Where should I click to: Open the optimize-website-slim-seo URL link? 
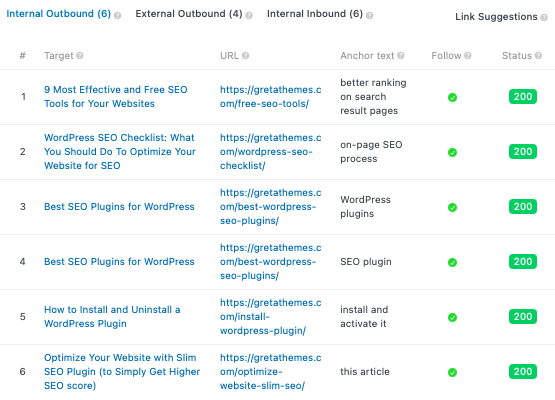tap(270, 372)
